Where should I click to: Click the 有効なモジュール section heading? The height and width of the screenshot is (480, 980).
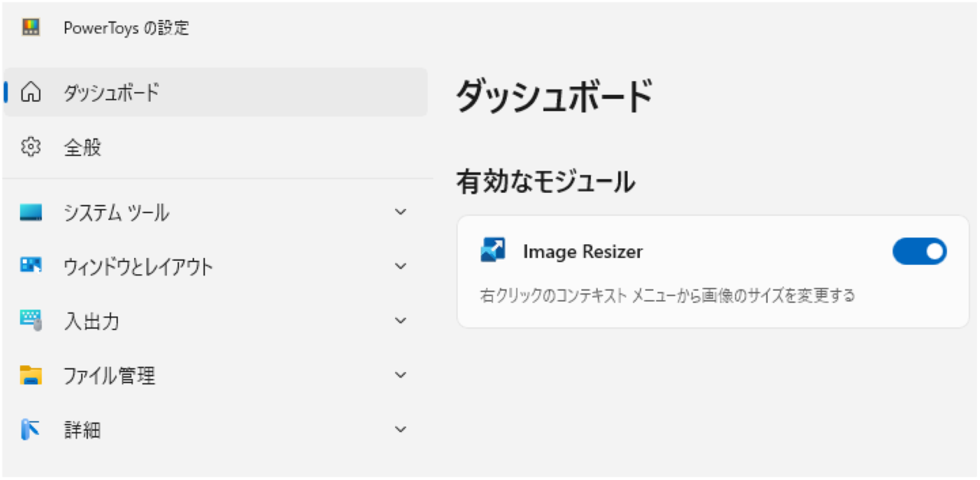[545, 182]
